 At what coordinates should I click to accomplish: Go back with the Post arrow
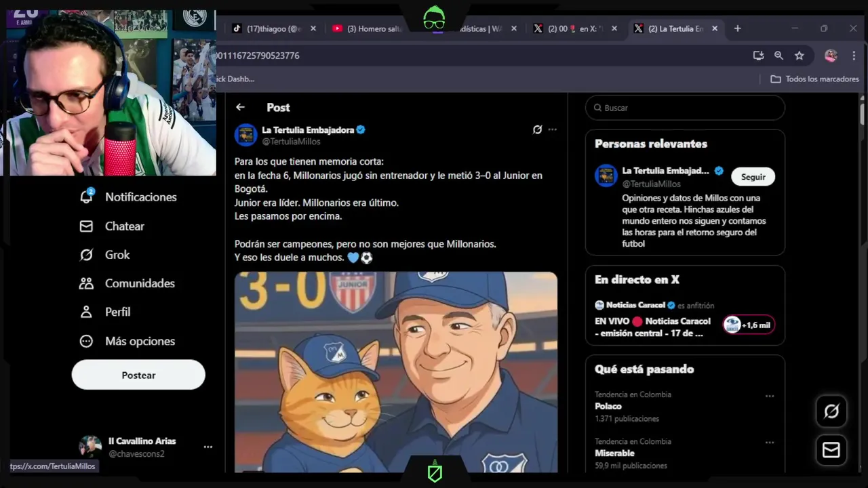(240, 107)
